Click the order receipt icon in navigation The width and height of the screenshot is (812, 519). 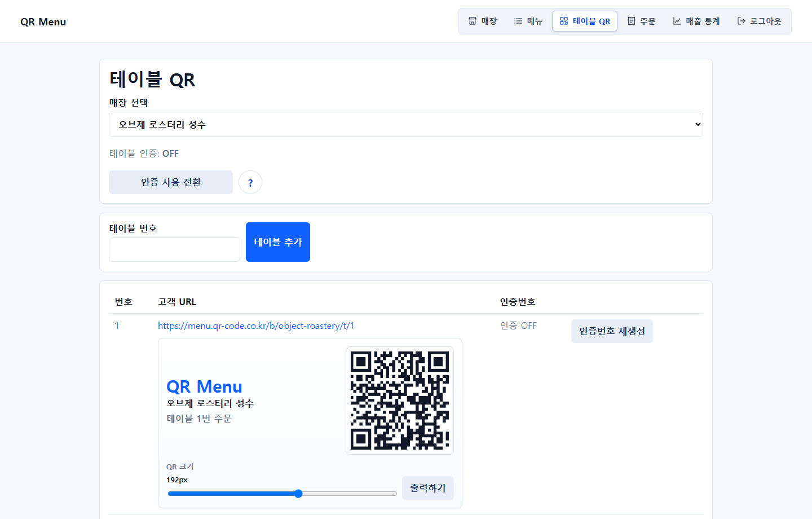(x=632, y=21)
